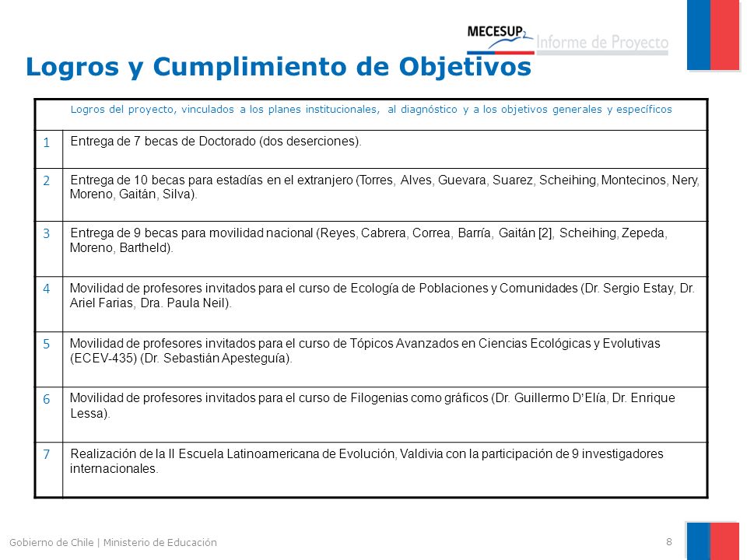Screen dimensions: 747x560
Task: Click the text 'Moreno, Bartheld)'
Action: (121, 248)
